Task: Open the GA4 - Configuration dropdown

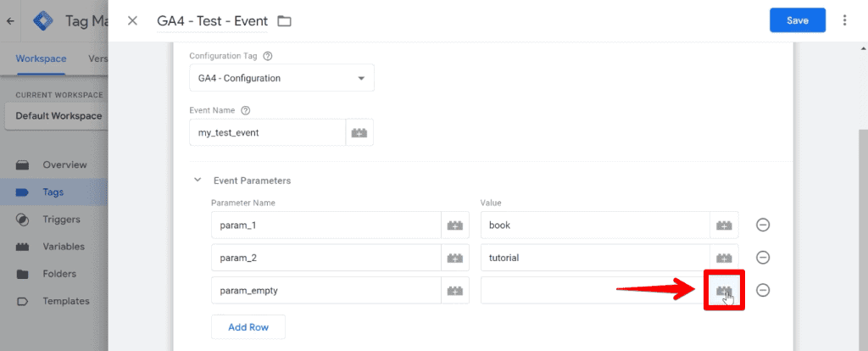Action: (281, 78)
